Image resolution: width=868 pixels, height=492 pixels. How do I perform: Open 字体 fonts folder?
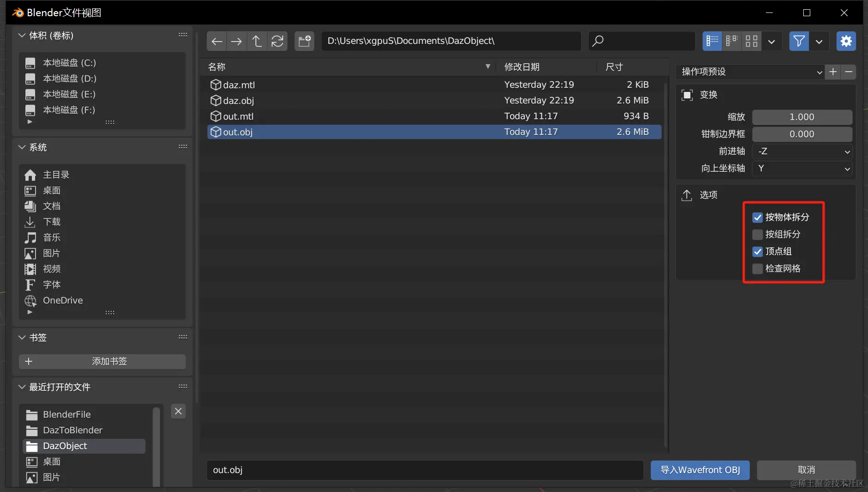pyautogui.click(x=102, y=285)
